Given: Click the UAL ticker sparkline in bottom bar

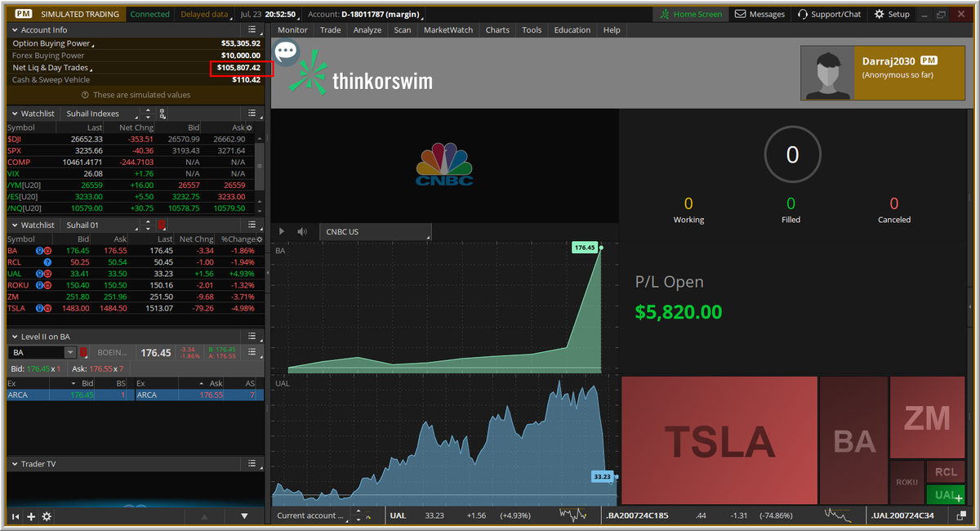Looking at the screenshot, I should tap(573, 515).
